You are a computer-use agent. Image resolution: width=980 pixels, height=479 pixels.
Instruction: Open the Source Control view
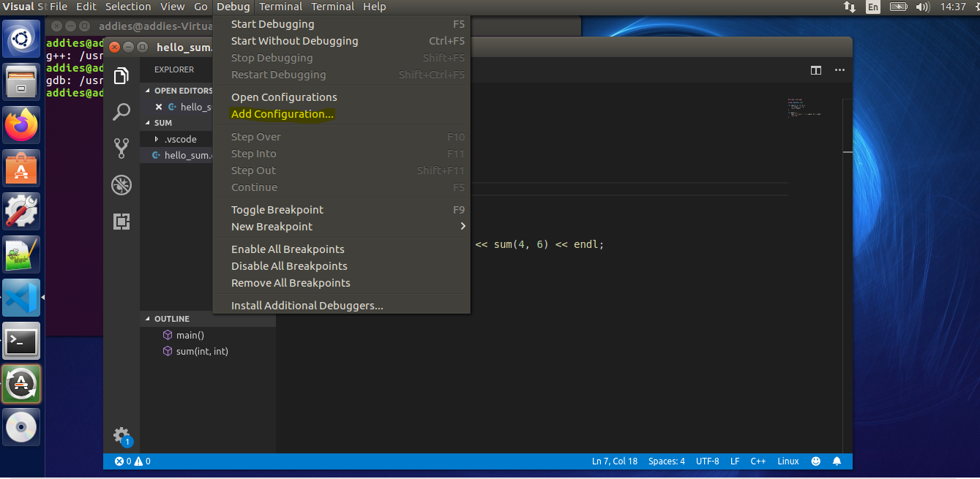pos(121,148)
